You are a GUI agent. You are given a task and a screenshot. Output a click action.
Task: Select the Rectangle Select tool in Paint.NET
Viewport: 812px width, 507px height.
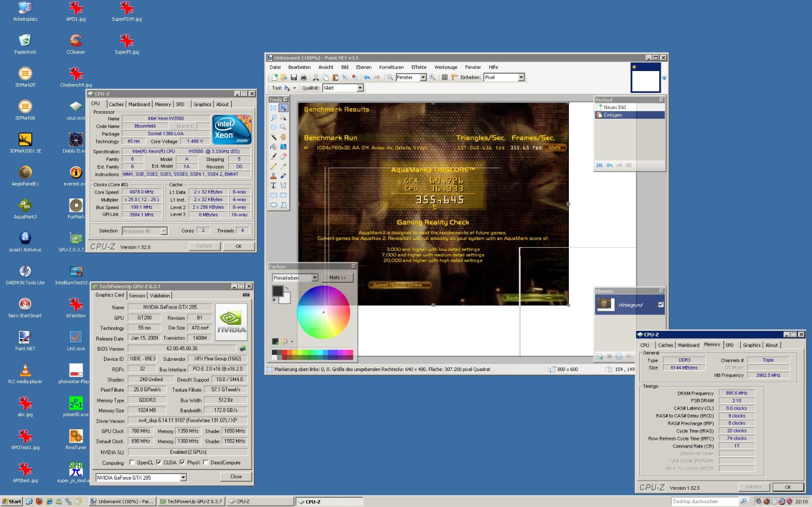click(273, 108)
